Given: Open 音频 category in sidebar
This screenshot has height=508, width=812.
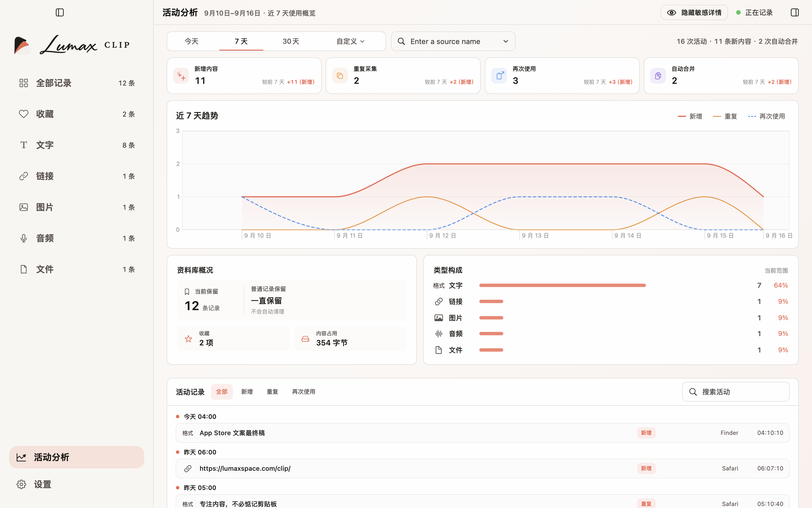Looking at the screenshot, I should (x=76, y=238).
